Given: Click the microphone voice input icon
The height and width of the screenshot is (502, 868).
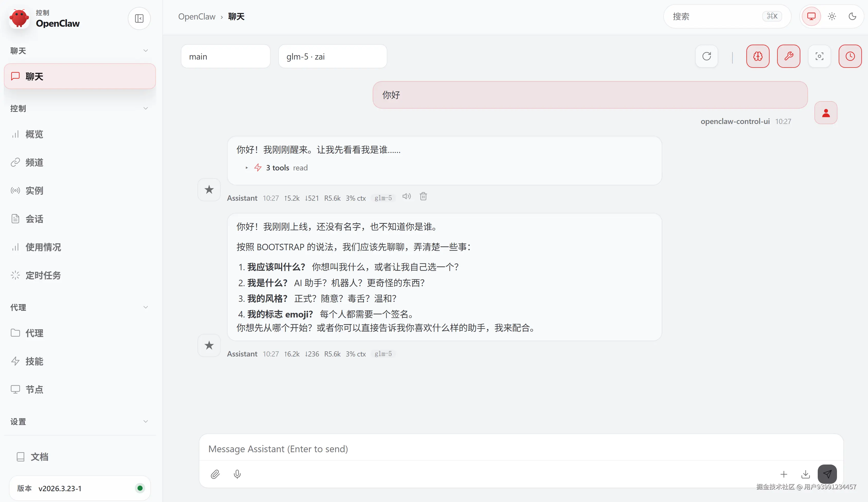Looking at the screenshot, I should tap(237, 474).
